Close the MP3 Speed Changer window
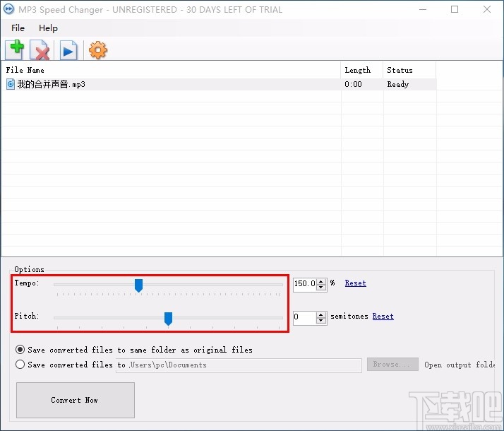 [487, 9]
